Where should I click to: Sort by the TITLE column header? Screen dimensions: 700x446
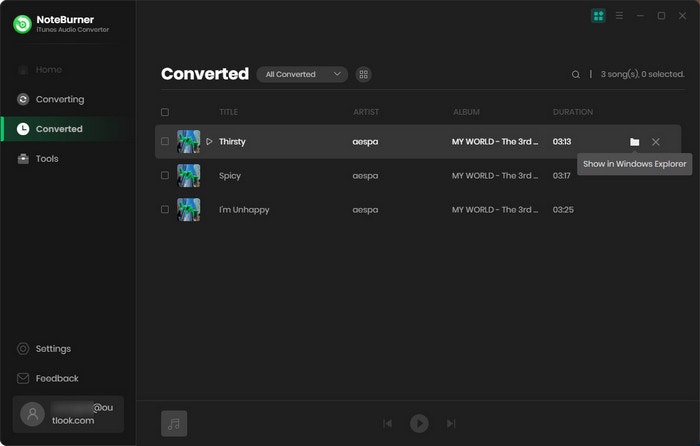coord(229,112)
